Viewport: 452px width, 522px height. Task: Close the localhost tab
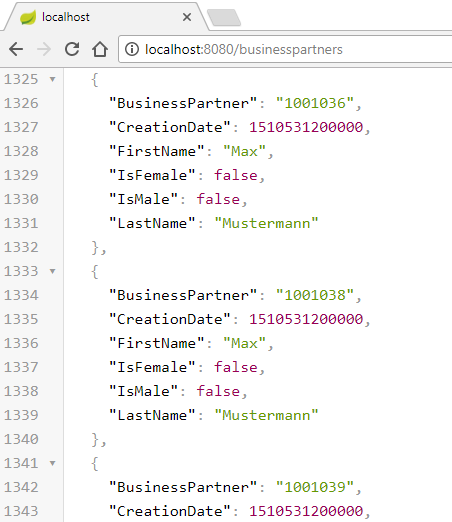tap(187, 17)
